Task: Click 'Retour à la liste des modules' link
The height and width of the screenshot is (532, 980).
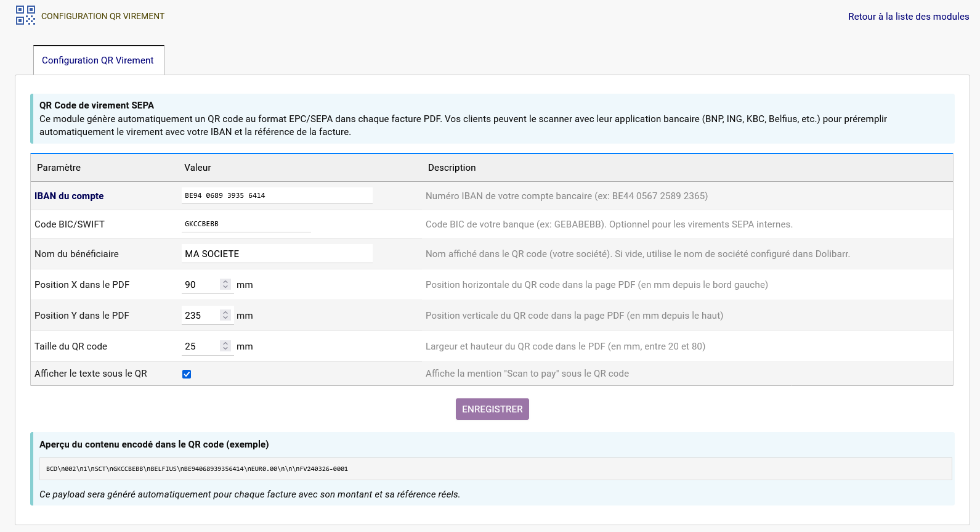Action: (908, 17)
